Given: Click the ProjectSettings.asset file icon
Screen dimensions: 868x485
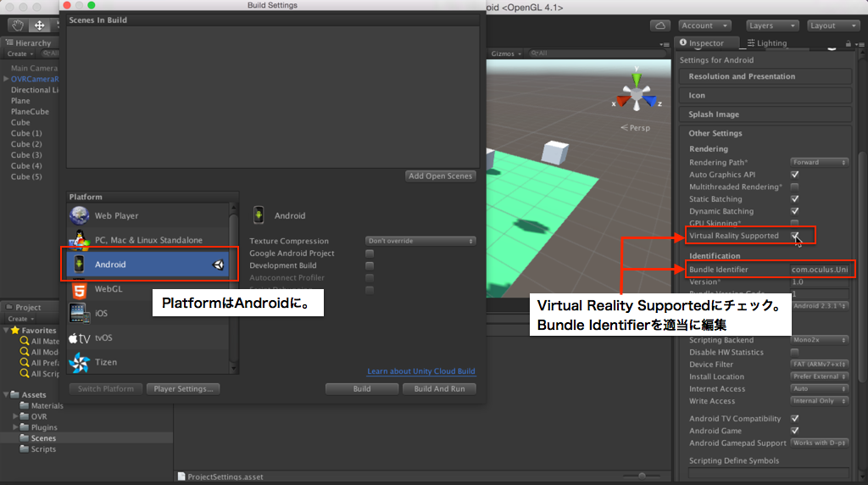Looking at the screenshot, I should [181, 477].
